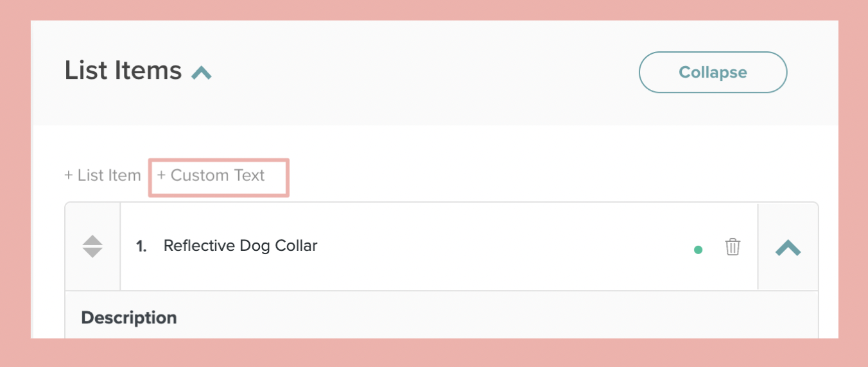Click the plus sign before Custom Text
868x367 pixels.
[161, 175]
